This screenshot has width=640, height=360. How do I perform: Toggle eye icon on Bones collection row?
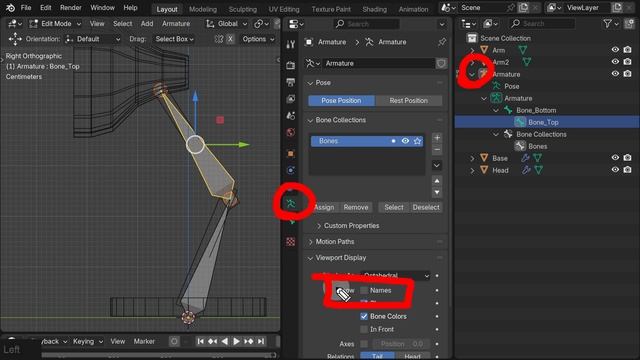(405, 141)
